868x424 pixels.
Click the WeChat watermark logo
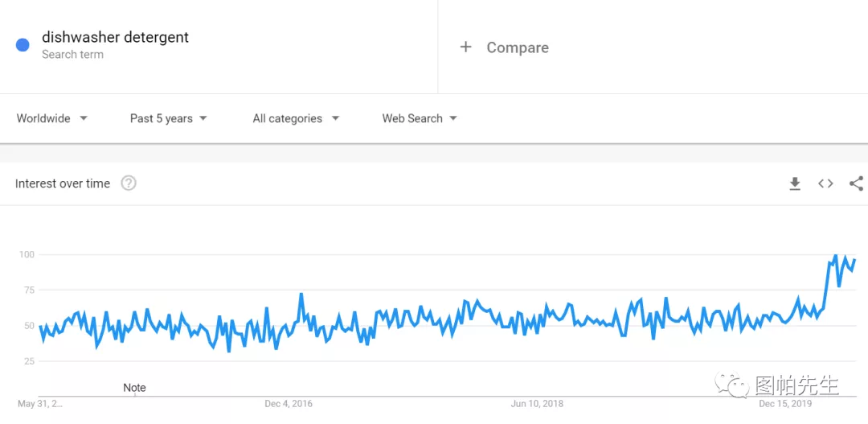[x=731, y=385]
